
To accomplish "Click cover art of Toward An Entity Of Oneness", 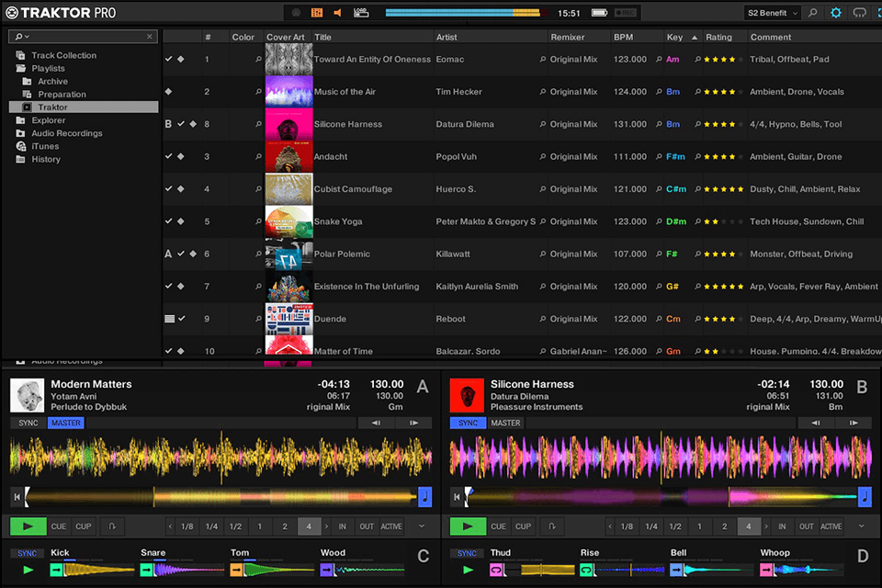I will [x=288, y=59].
